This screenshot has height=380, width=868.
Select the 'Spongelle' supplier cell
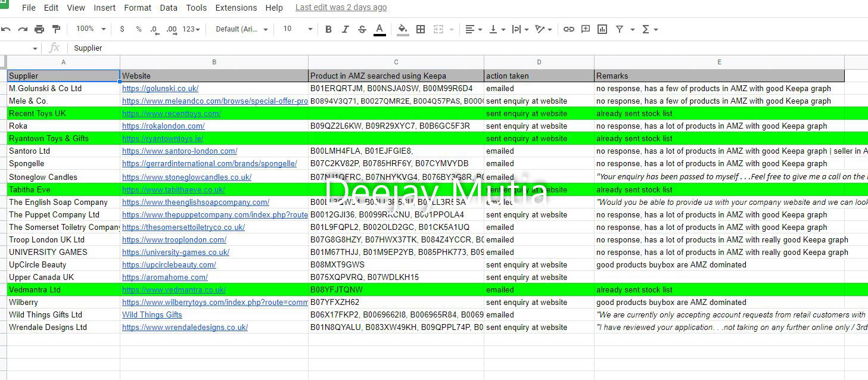(x=63, y=163)
